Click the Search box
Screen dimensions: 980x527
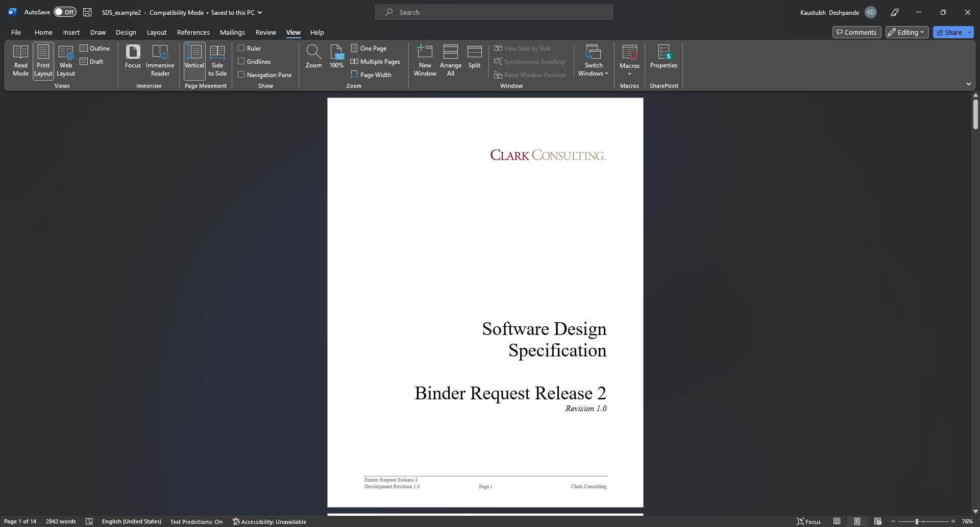[494, 12]
